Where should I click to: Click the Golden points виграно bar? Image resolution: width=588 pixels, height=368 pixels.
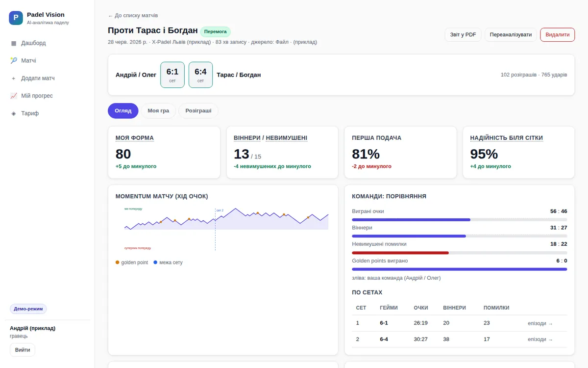click(x=460, y=269)
